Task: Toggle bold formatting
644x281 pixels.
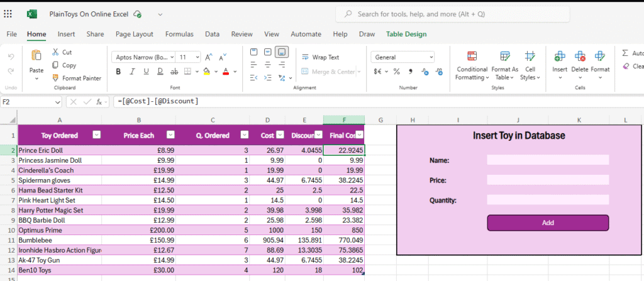Action: pos(118,71)
